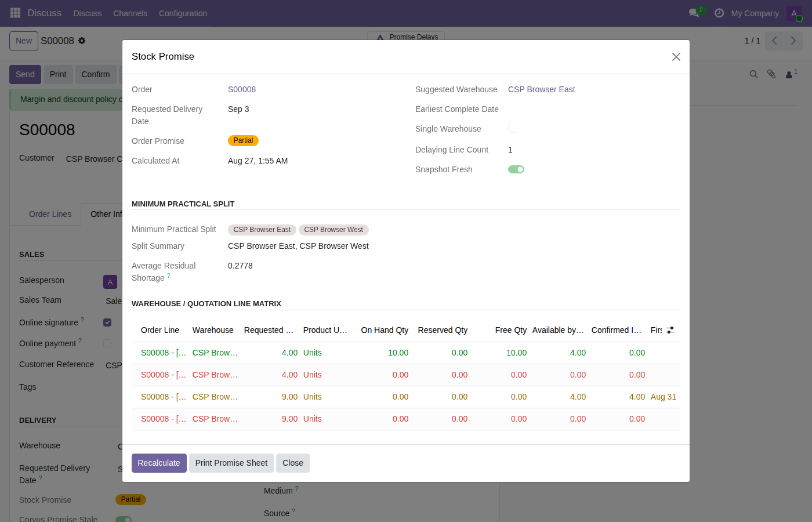Click the gear icon next to S00008
The width and height of the screenshot is (812, 522).
coord(82,41)
